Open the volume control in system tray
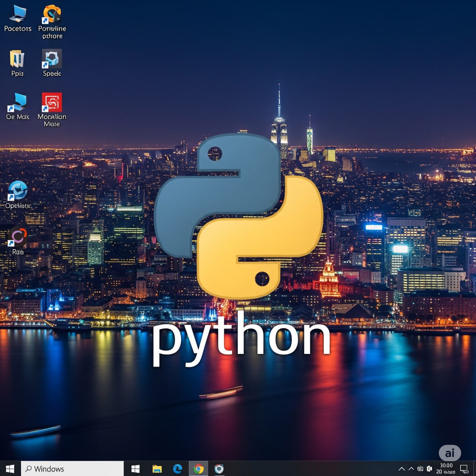Viewport: 476px width, 476px height. point(430,469)
